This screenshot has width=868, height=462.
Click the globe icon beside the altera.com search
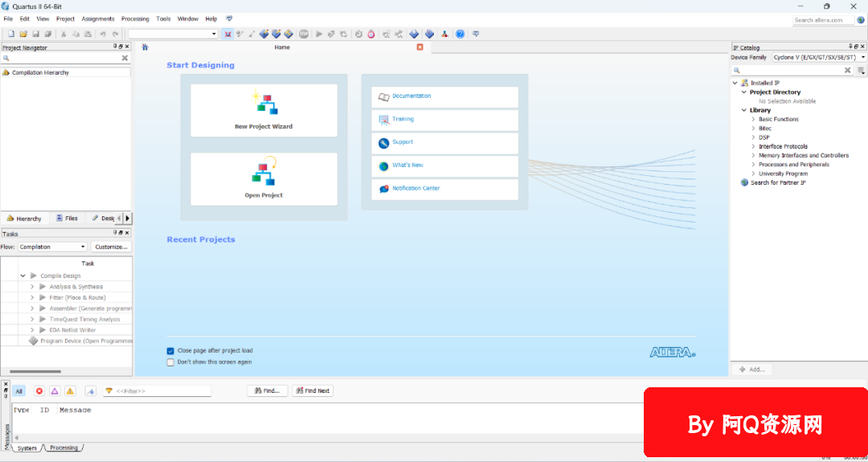click(860, 20)
